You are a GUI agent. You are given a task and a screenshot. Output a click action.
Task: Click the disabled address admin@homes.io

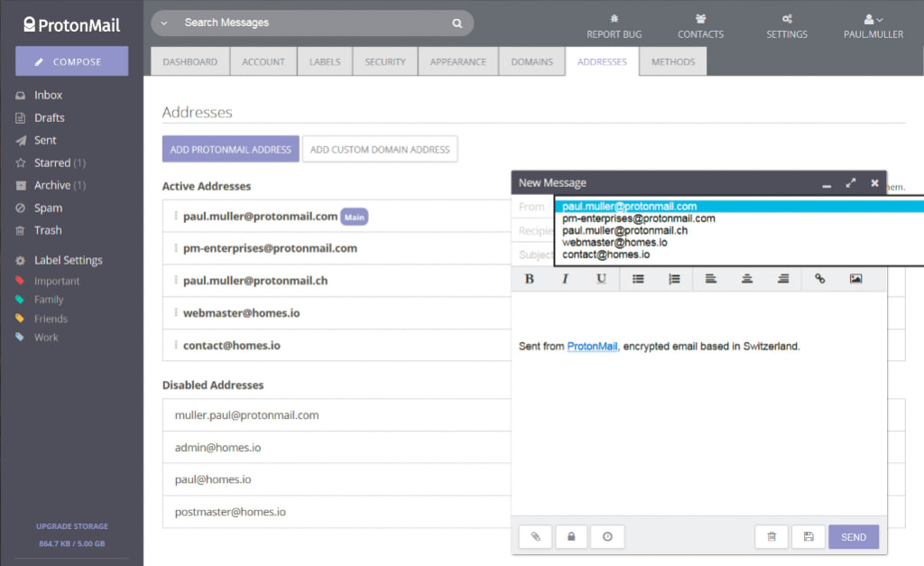click(217, 448)
